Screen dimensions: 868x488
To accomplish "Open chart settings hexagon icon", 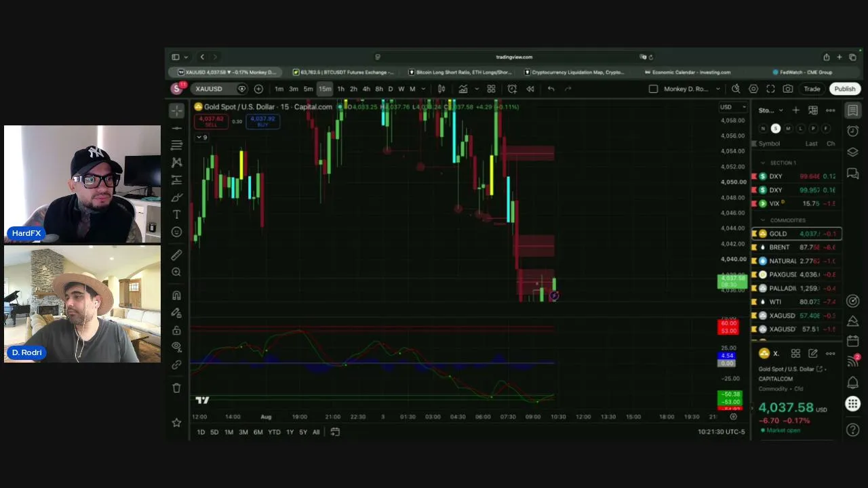I will pyautogui.click(x=753, y=89).
